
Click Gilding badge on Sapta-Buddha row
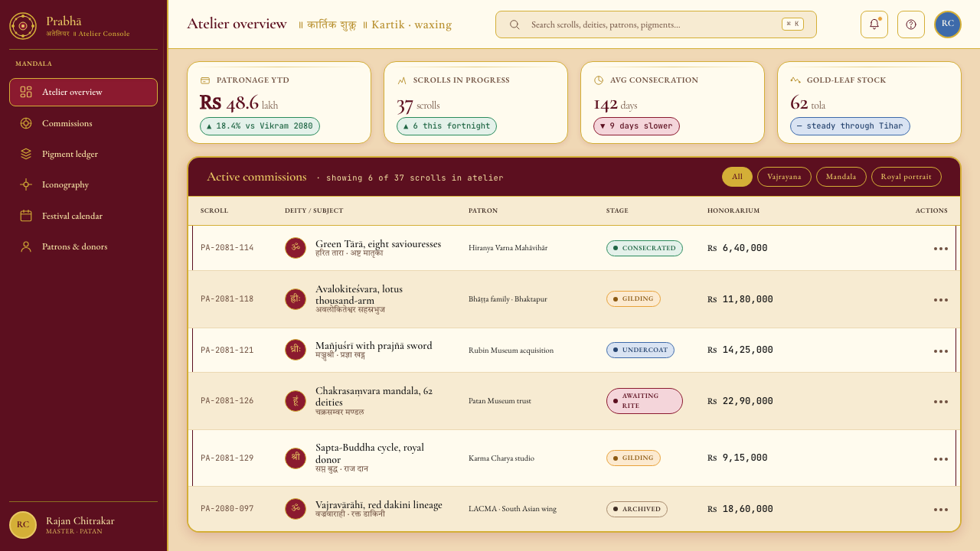click(633, 458)
